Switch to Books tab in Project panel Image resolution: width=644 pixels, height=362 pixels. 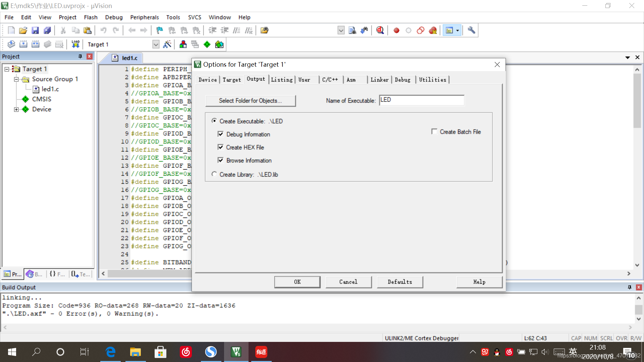tap(35, 274)
